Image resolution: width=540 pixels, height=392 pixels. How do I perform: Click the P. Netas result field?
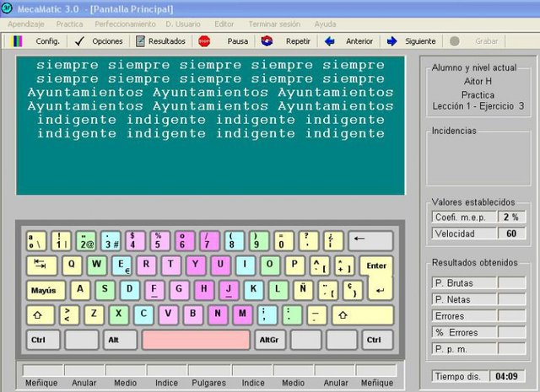(x=512, y=299)
